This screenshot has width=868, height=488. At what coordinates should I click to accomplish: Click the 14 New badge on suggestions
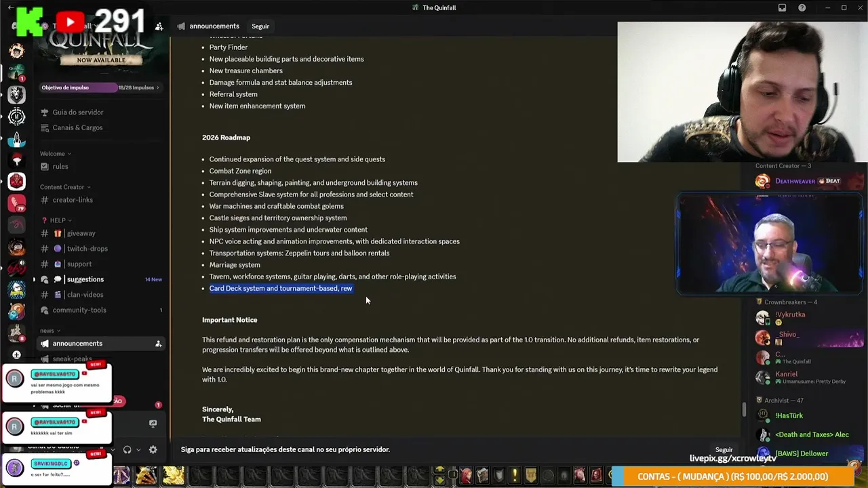point(153,279)
